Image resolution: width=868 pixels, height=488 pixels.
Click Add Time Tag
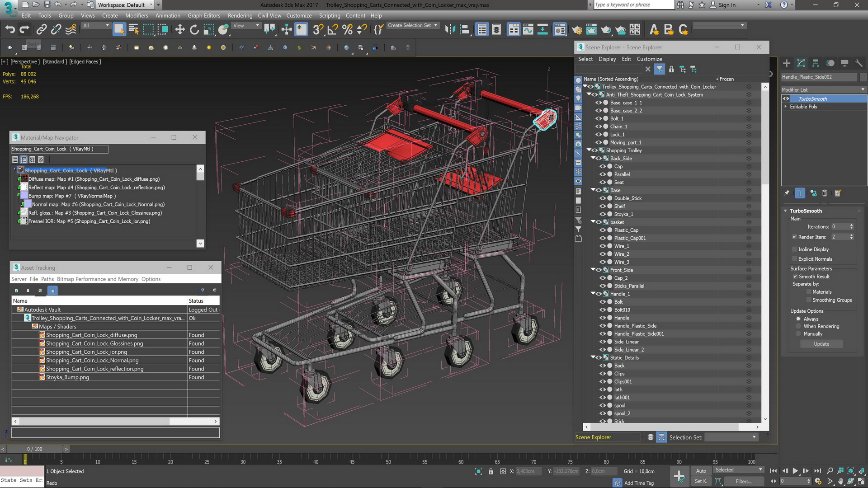pyautogui.click(x=639, y=483)
